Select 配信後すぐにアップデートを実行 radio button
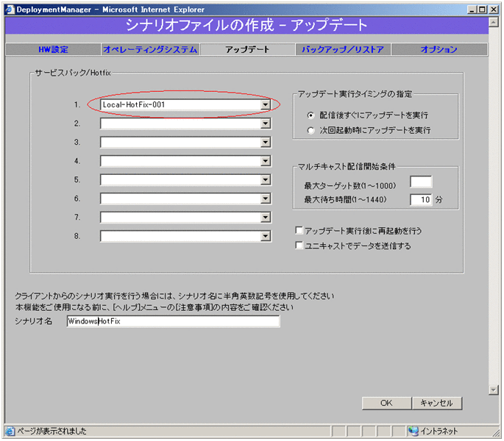 310,115
